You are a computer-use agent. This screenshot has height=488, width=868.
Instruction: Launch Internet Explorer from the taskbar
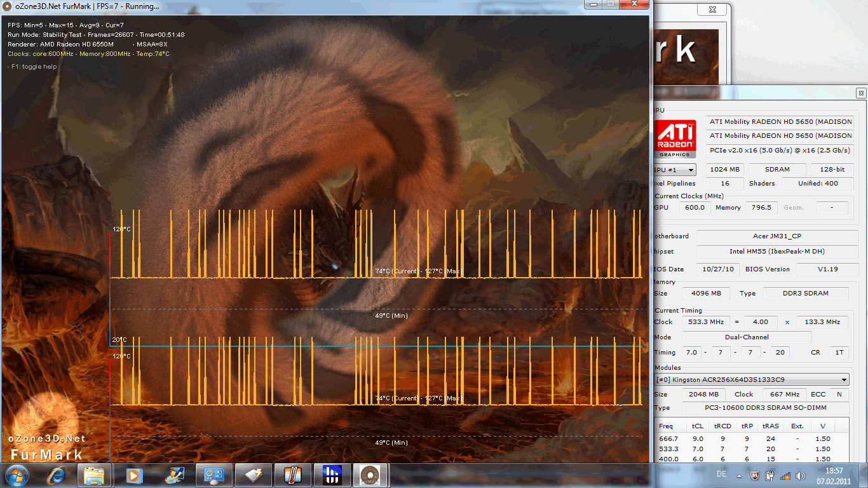click(58, 475)
